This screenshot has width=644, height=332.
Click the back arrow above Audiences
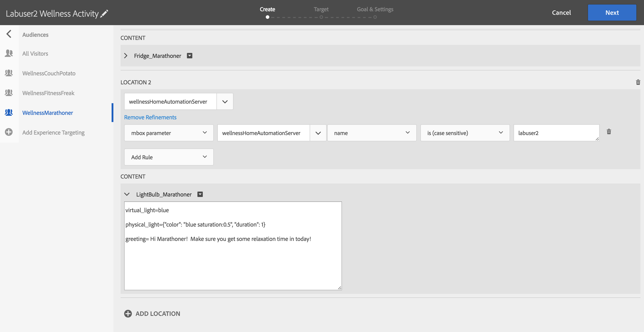[9, 34]
